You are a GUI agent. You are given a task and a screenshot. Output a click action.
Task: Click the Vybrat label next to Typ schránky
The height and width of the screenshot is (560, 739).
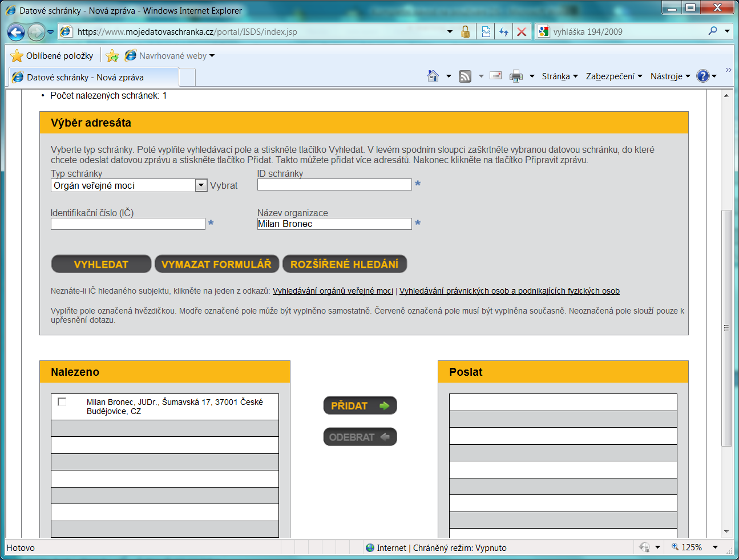224,185
